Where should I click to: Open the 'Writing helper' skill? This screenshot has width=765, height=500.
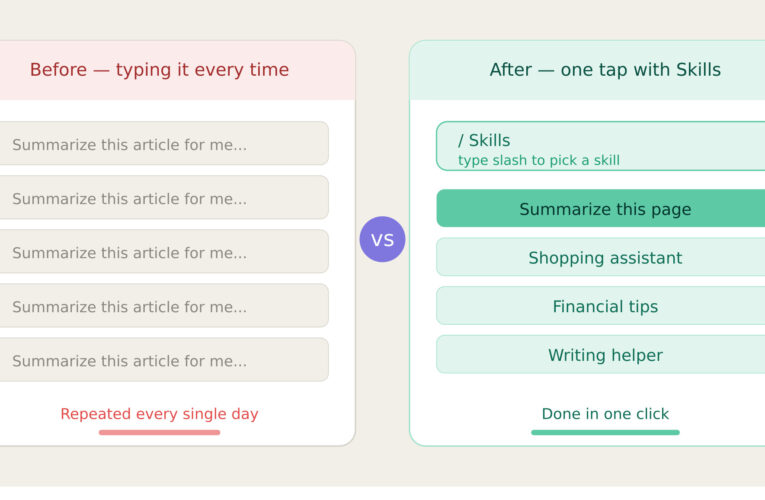click(x=605, y=354)
